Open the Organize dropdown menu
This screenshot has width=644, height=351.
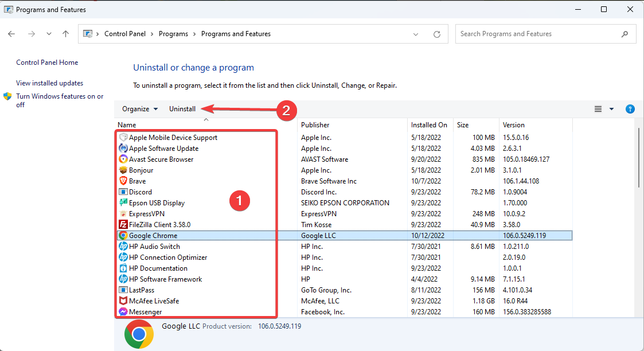[x=140, y=109]
